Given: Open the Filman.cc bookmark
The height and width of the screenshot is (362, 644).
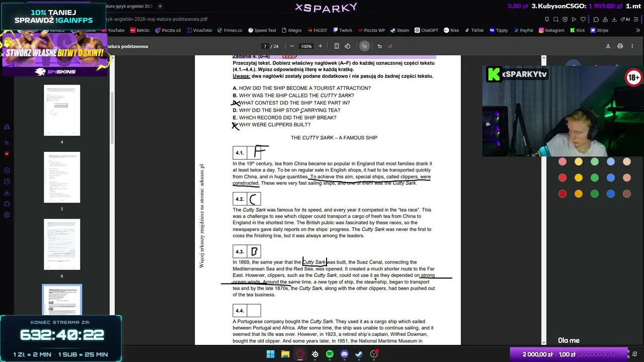Looking at the screenshot, I should tap(230, 30).
